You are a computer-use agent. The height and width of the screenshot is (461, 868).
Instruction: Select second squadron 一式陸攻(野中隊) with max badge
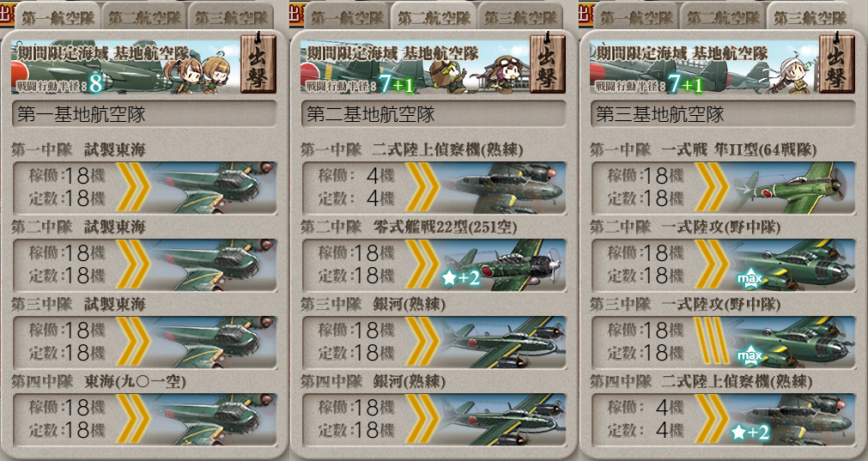(792, 264)
